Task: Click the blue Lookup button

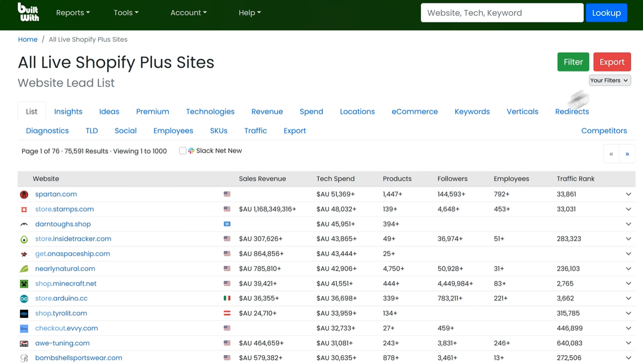Action: click(x=606, y=13)
